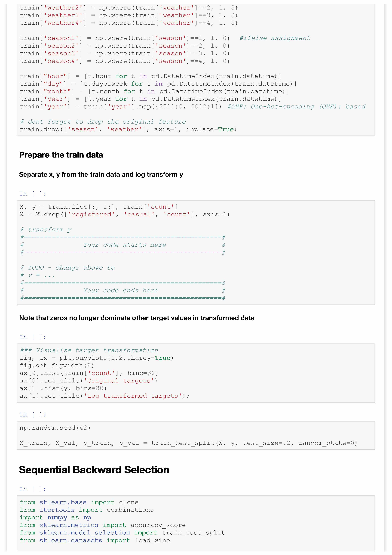
Task: Click the "Sequential Backward Selection" heading
Action: coord(94,470)
